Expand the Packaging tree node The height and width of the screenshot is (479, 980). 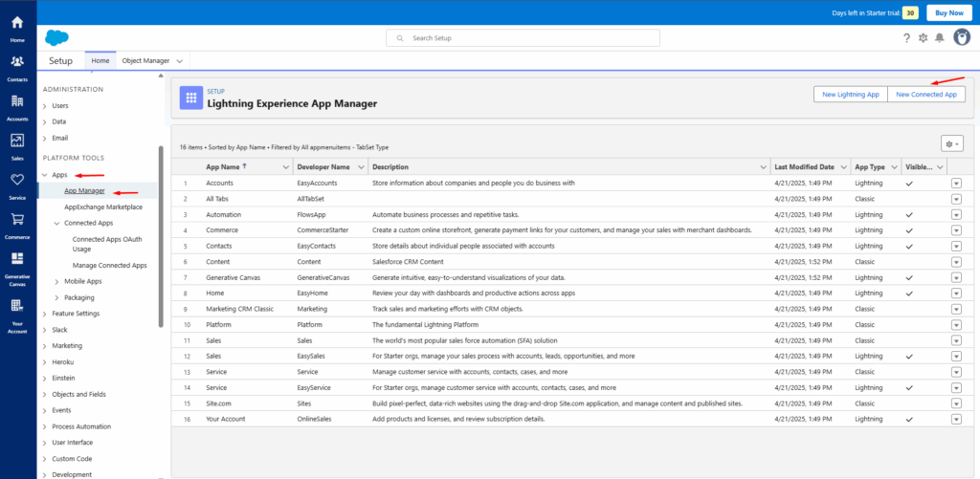point(56,298)
